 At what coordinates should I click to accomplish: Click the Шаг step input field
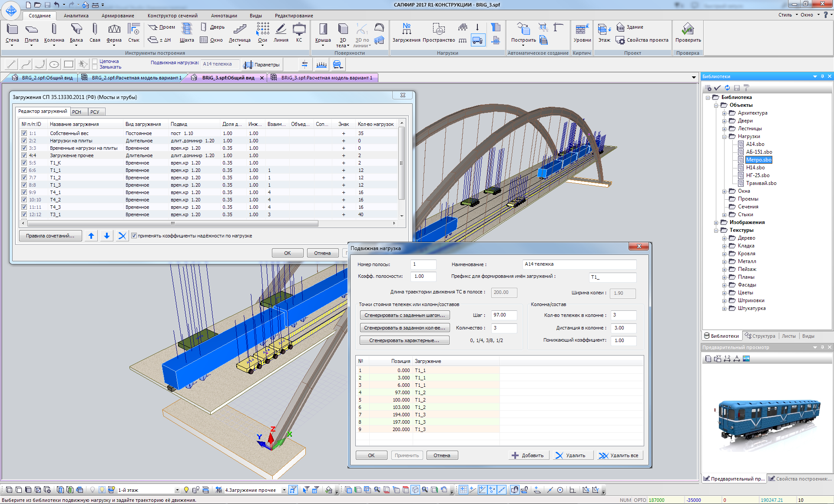(503, 315)
